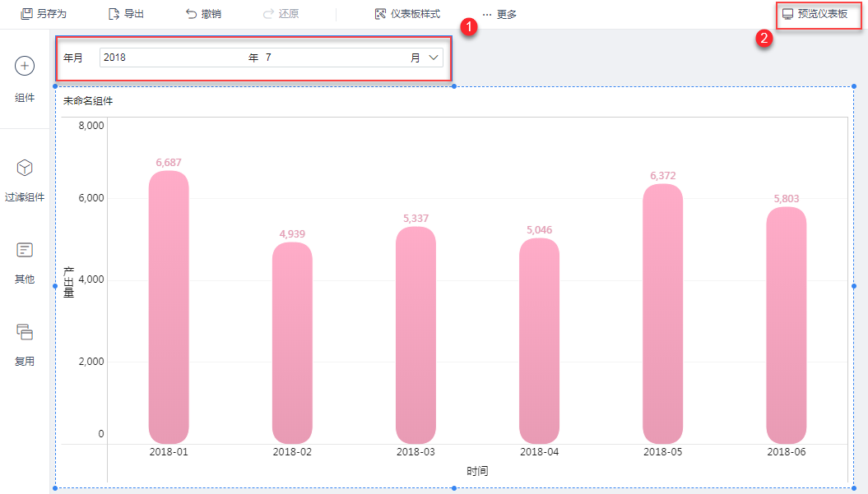Click 预览仪表板 preview button
Image resolution: width=868 pixels, height=494 pixels.
coord(815,14)
